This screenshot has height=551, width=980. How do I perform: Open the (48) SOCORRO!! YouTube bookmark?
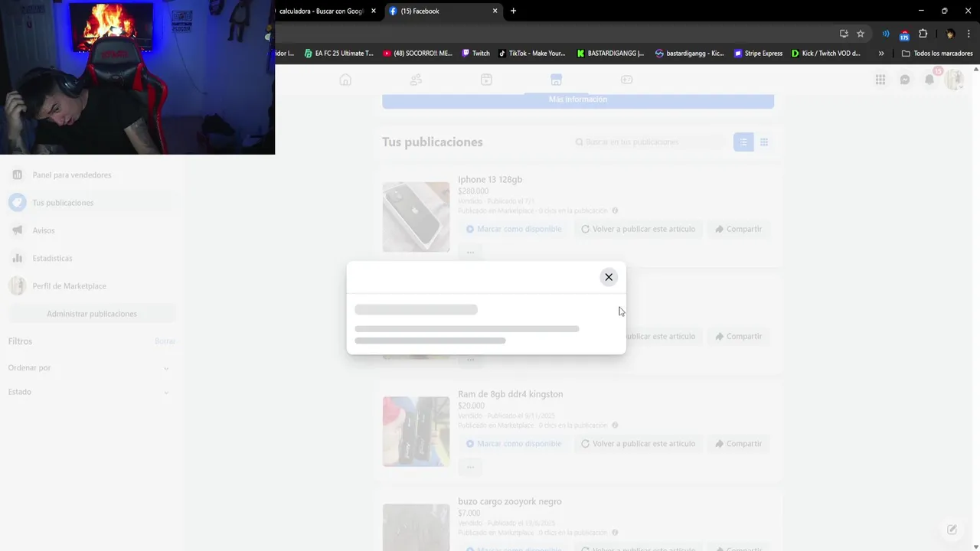click(x=417, y=54)
